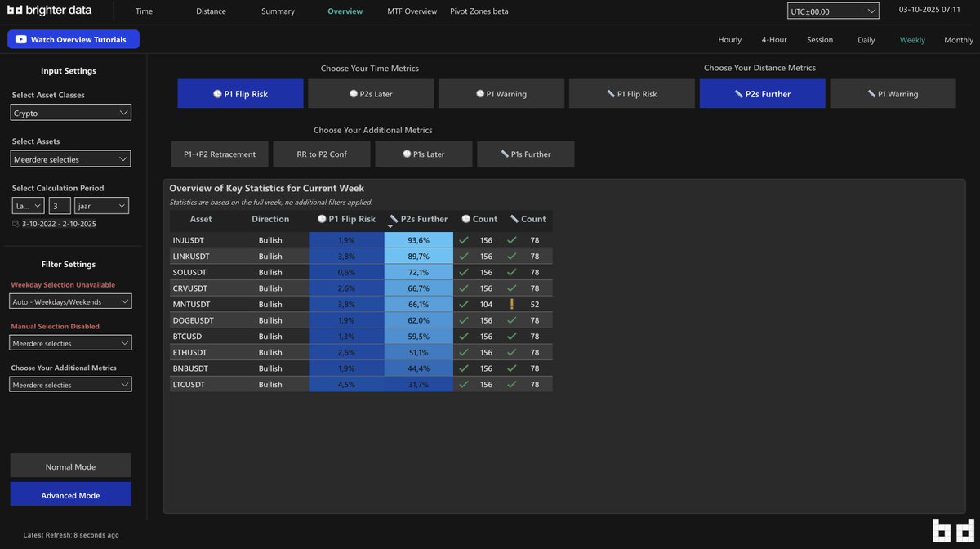Click the Watch Overview Tutorials button
This screenshot has width=980, height=549.
[x=73, y=39]
